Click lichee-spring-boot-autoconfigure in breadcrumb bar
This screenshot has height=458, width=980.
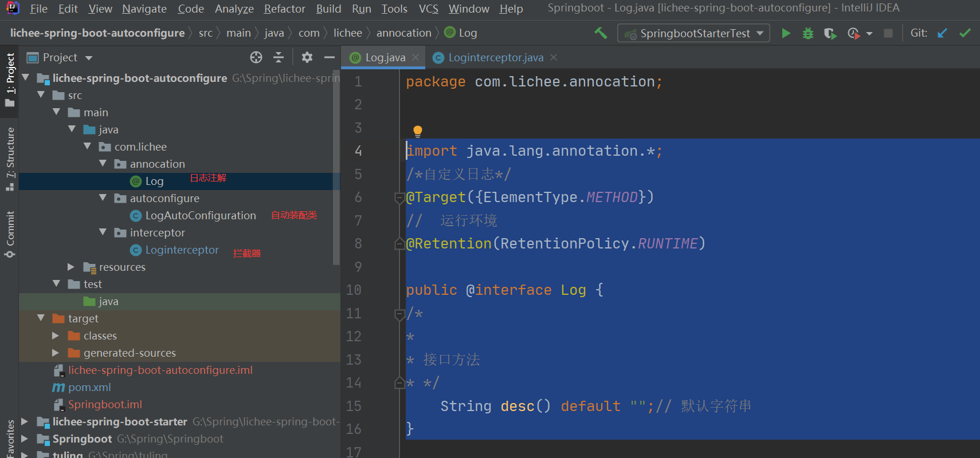(97, 33)
